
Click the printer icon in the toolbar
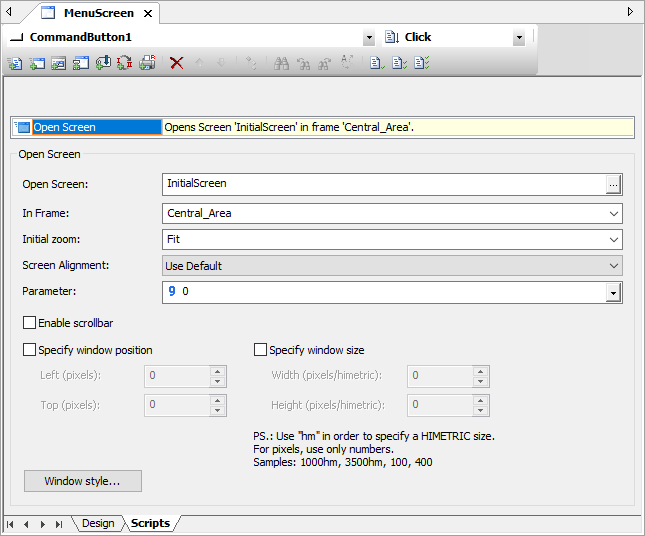(x=147, y=63)
